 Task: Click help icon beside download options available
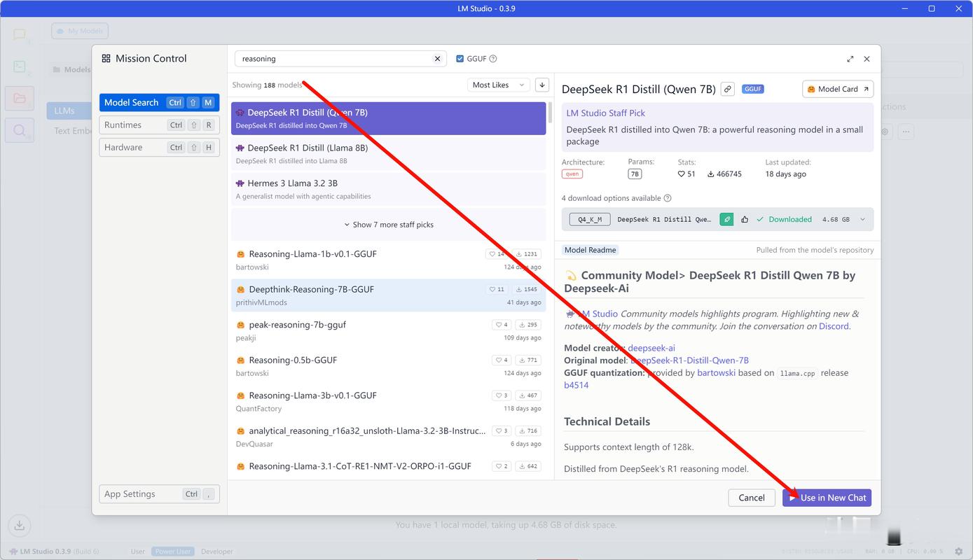(x=668, y=198)
